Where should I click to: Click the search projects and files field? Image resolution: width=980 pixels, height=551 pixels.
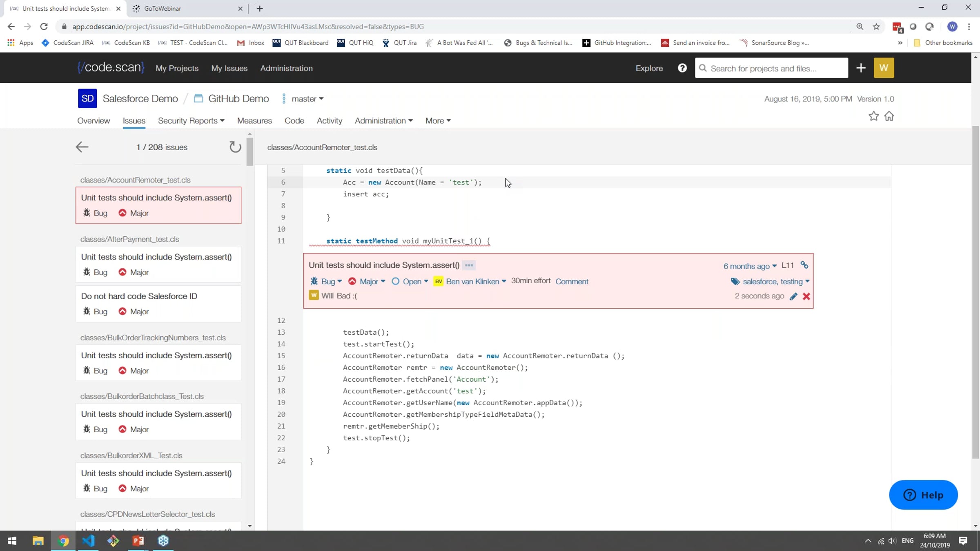(x=771, y=68)
